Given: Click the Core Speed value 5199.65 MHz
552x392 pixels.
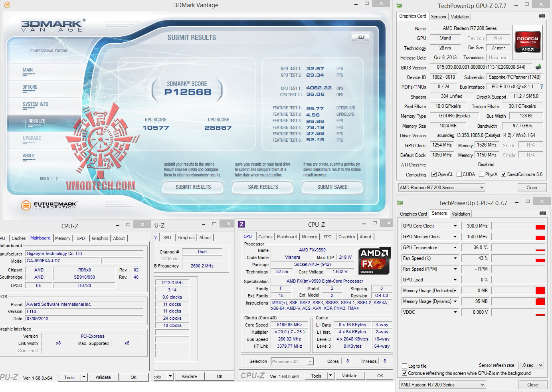Looking at the screenshot, I should [289, 325].
